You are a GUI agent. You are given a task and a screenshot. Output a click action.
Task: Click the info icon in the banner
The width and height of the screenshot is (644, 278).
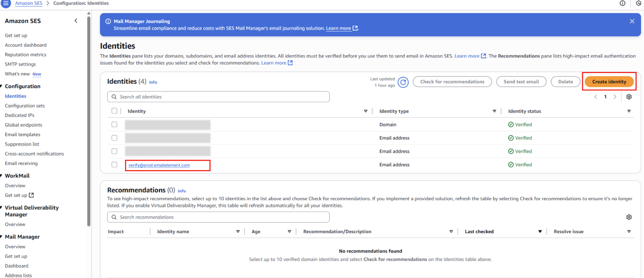pyautogui.click(x=108, y=21)
